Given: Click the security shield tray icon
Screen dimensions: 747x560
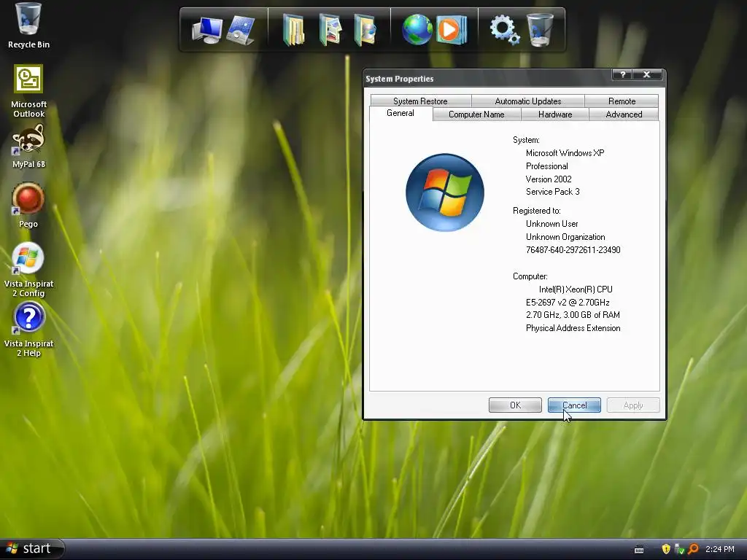Looking at the screenshot, I should [666, 549].
